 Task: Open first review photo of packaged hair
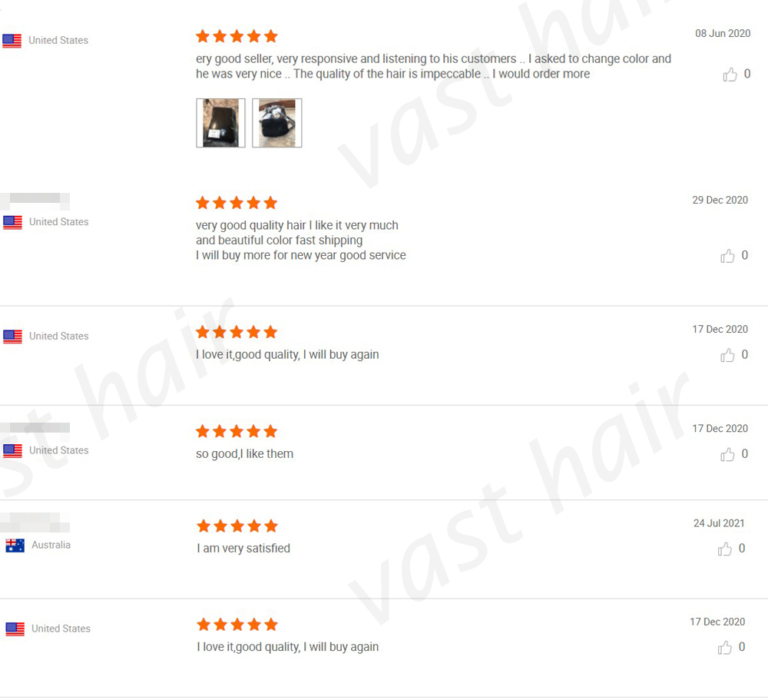pos(220,123)
